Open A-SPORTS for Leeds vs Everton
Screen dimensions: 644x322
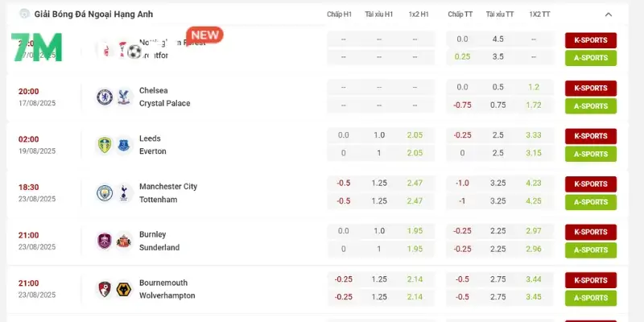coord(590,154)
